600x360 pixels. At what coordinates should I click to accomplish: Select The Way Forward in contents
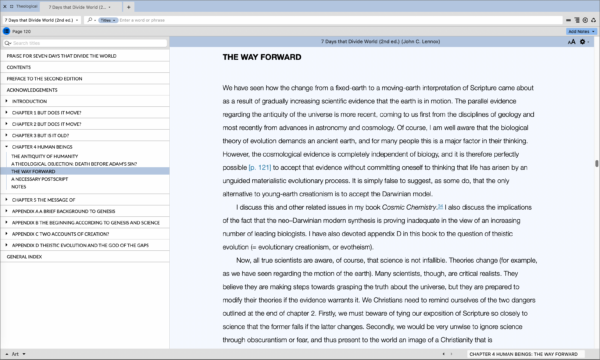coord(85,171)
